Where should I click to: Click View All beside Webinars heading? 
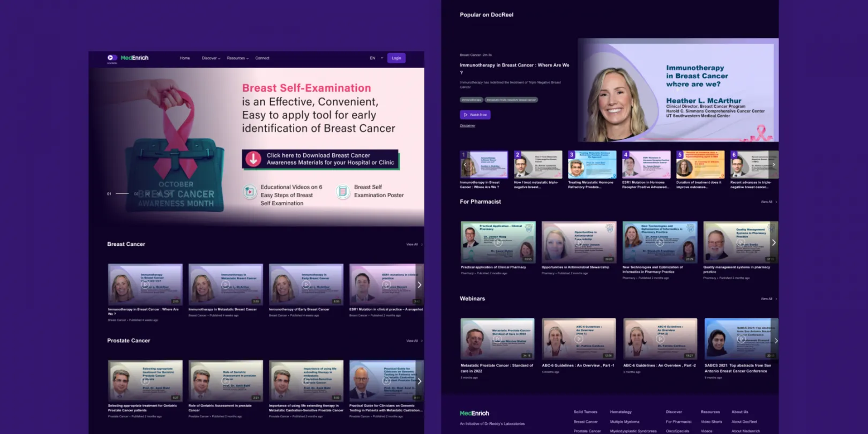click(767, 298)
